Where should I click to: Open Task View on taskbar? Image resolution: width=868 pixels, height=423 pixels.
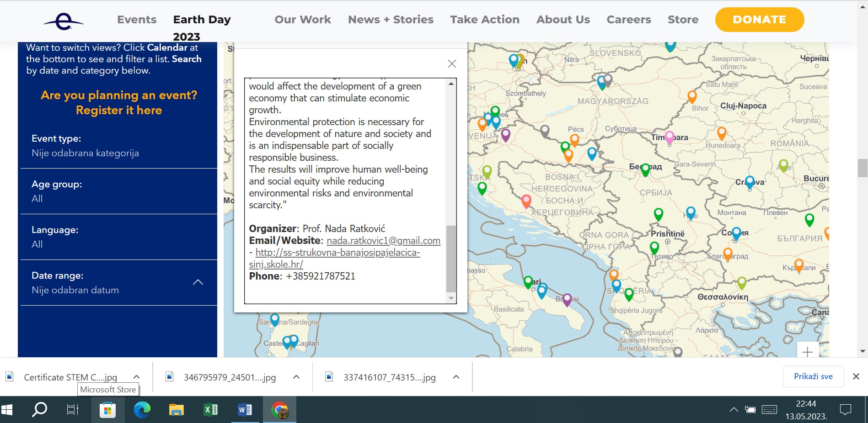pyautogui.click(x=73, y=410)
